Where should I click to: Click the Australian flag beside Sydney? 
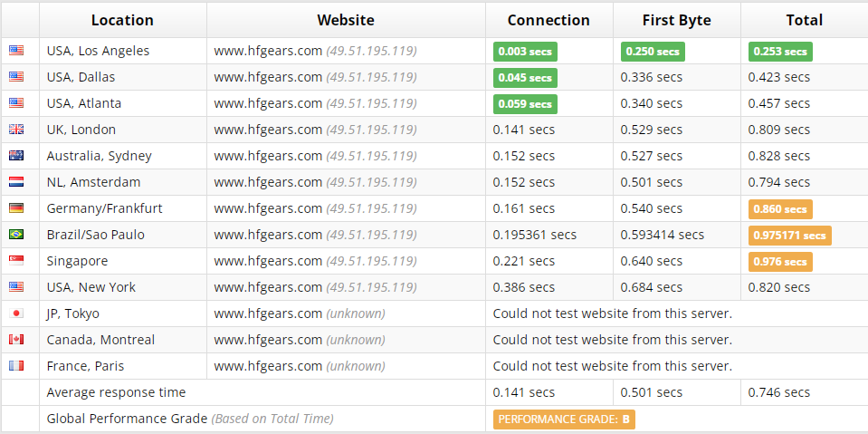click(16, 156)
